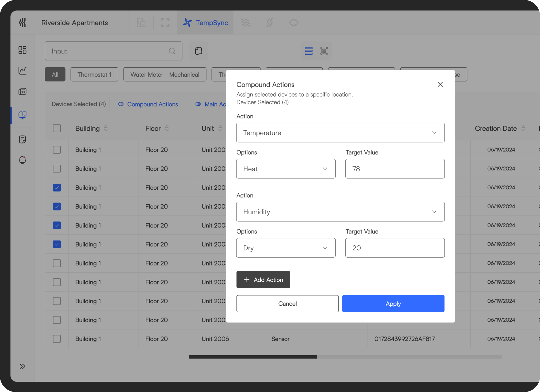The height and width of the screenshot is (392, 540).
Task: Click the notifications bell icon in sidebar
Action: point(22,160)
